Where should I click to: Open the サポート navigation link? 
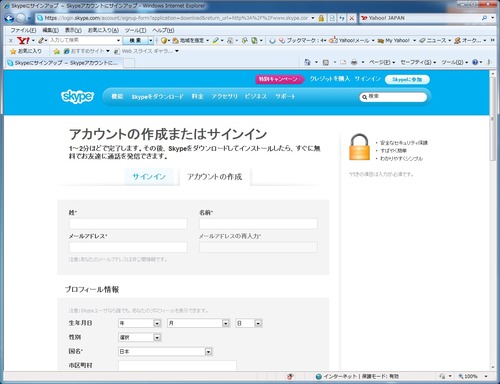[285, 97]
